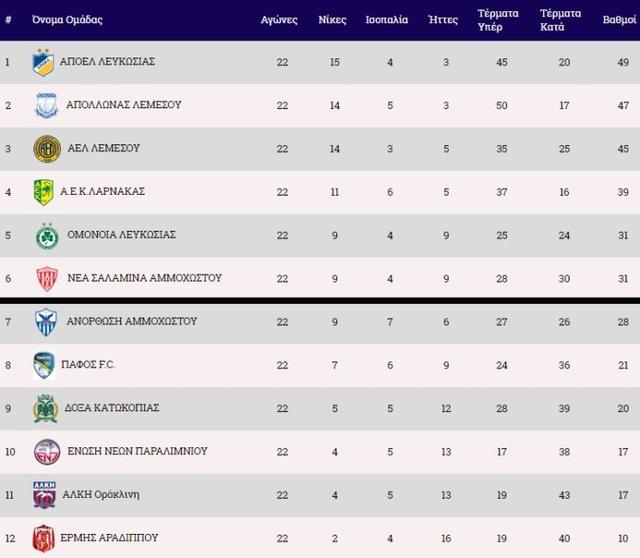Select the ΕΡΜΗΣ ΑΡΑΔΙΠΠΟΥ team name
This screenshot has height=558, width=640.
[x=111, y=538]
